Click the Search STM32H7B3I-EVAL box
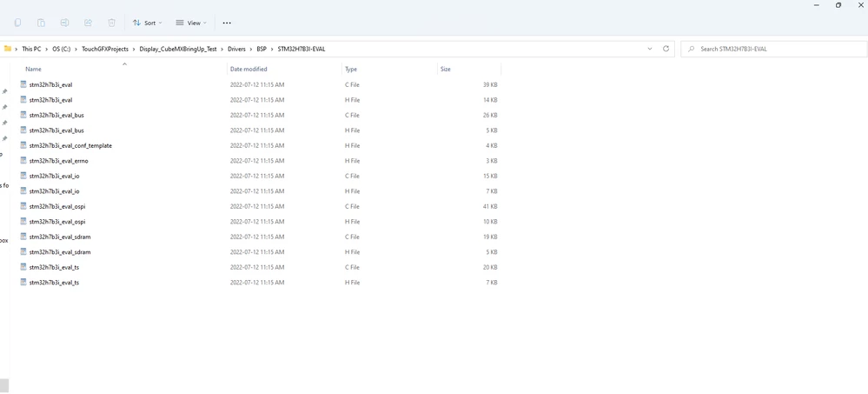This screenshot has height=394, width=868. 774,49
